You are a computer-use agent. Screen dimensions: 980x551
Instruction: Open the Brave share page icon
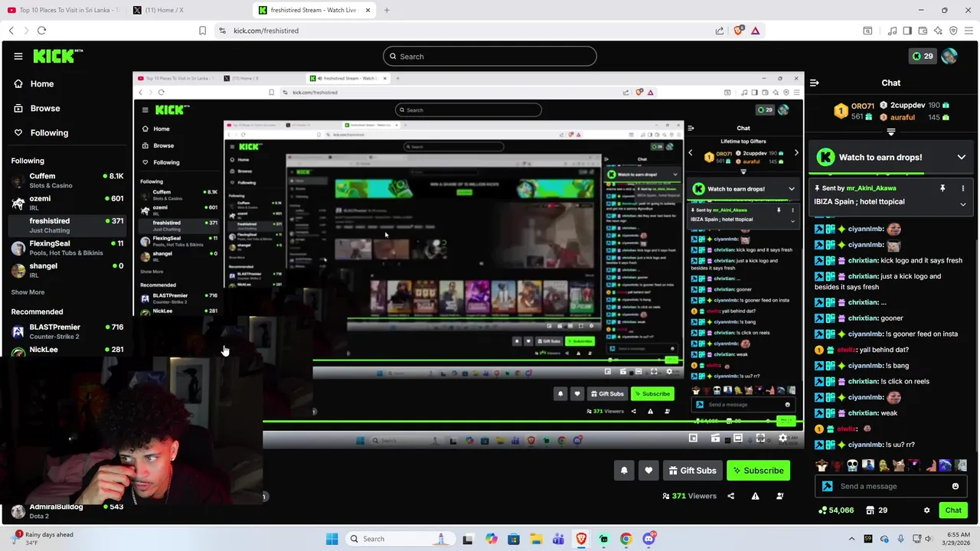pyautogui.click(x=720, y=31)
